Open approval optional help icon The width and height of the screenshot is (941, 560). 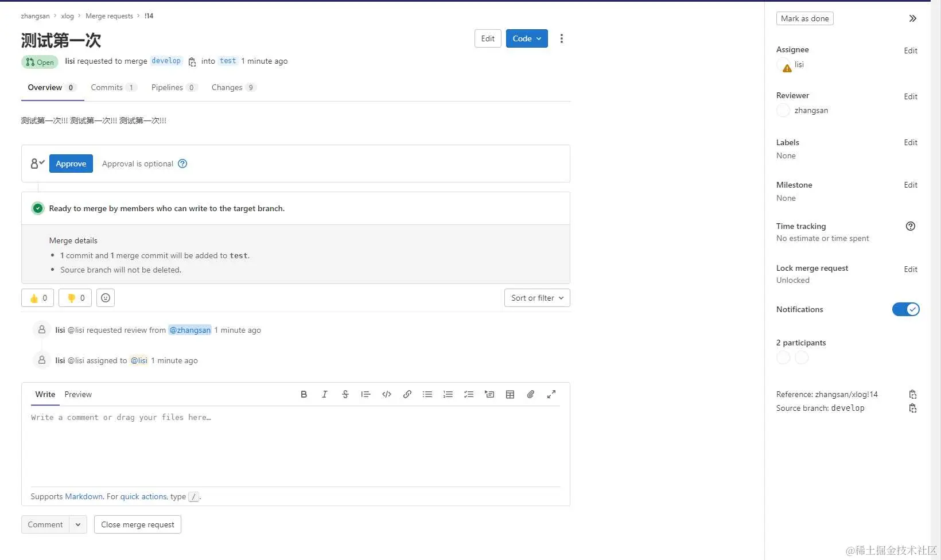[x=182, y=164]
